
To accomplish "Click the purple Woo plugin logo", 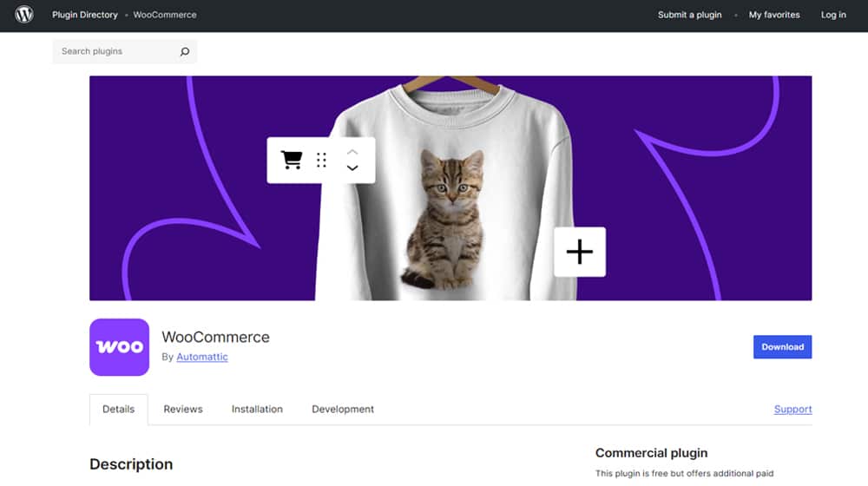I will pos(119,346).
